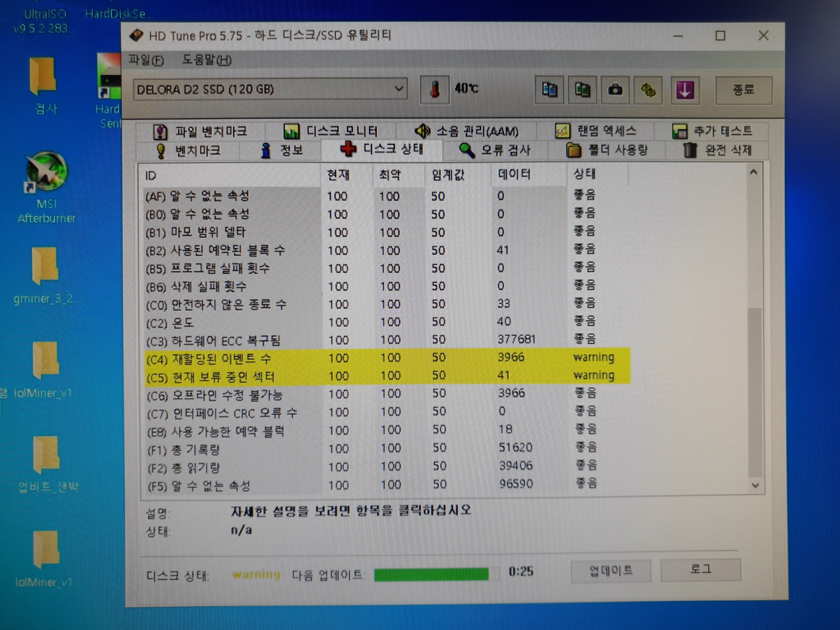Screen dimensions: 840x630
Task: Click the MSI Afterburner desktop icon
Action: pos(46,187)
